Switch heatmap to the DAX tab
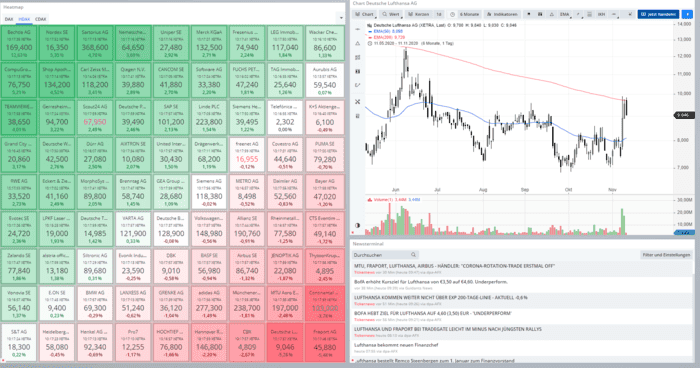The image size is (700, 368). (x=9, y=19)
